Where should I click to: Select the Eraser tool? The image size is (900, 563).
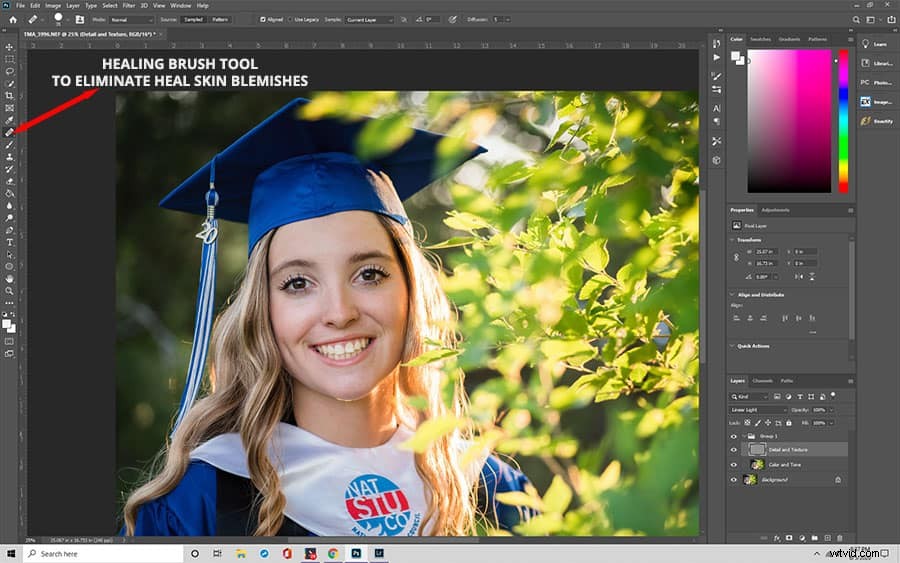pyautogui.click(x=9, y=181)
